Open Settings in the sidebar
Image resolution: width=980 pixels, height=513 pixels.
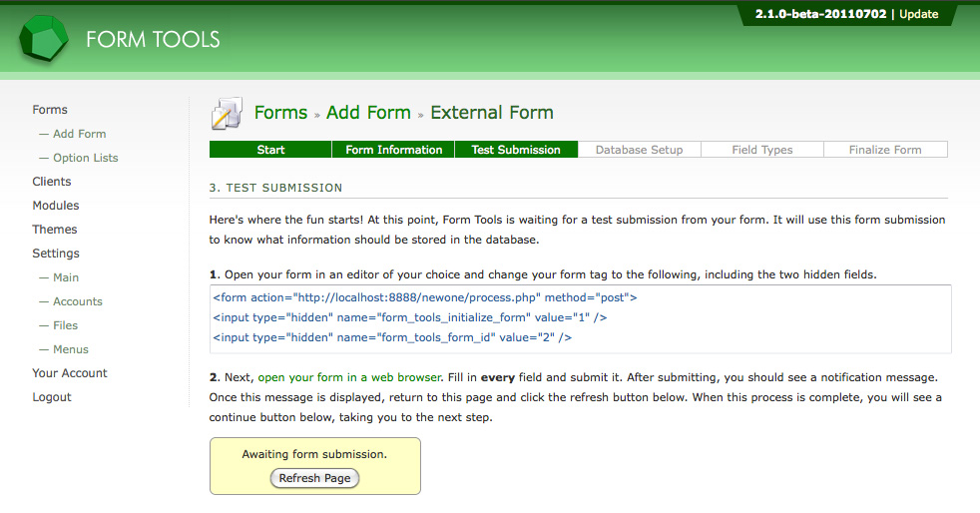tap(56, 254)
